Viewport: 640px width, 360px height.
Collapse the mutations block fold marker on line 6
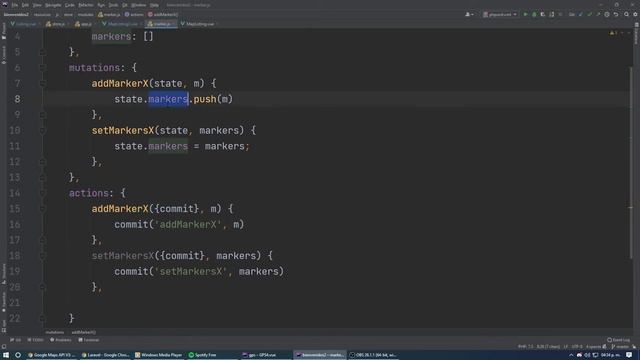click(x=42, y=68)
